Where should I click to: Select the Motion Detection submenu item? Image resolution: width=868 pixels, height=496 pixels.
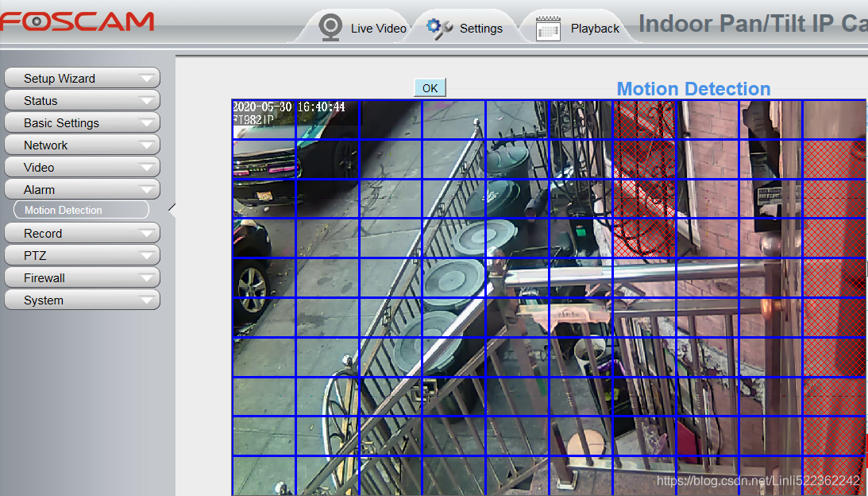click(81, 210)
